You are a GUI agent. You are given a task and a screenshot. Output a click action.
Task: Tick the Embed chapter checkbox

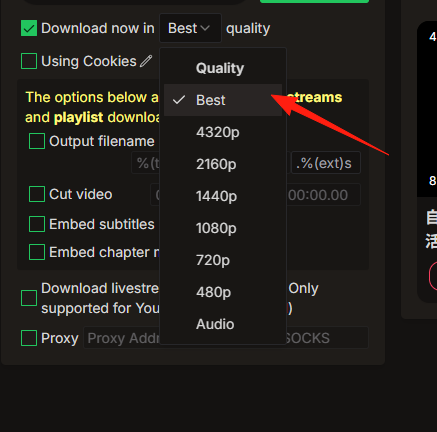point(37,252)
